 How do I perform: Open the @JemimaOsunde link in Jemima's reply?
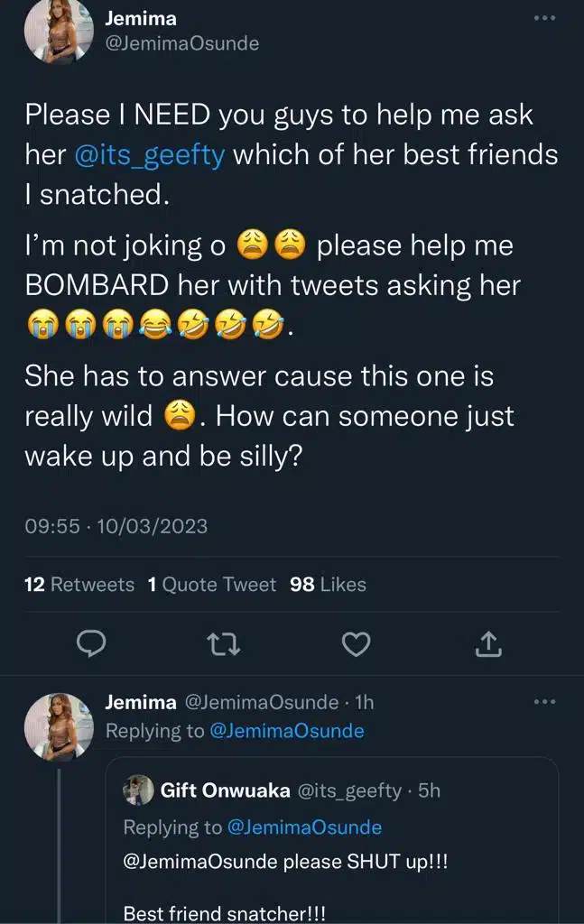point(286,731)
